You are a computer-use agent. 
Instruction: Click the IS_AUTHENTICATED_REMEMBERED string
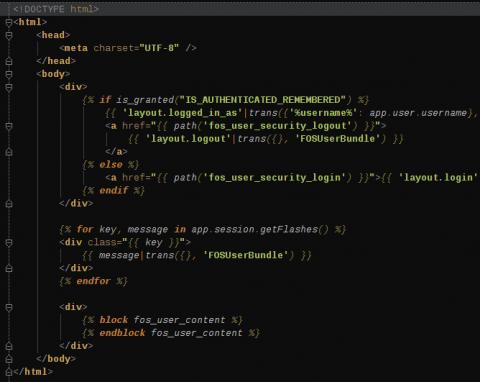tap(262, 100)
